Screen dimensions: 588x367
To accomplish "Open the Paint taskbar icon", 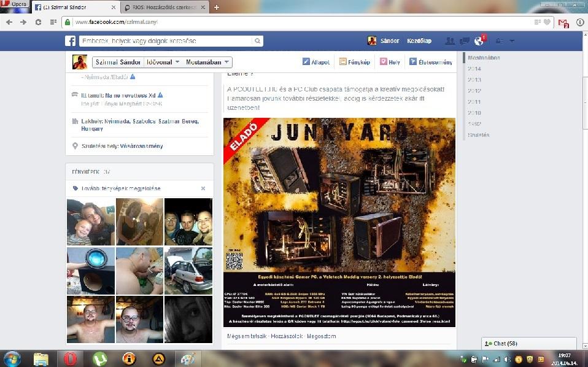I will click(187, 359).
